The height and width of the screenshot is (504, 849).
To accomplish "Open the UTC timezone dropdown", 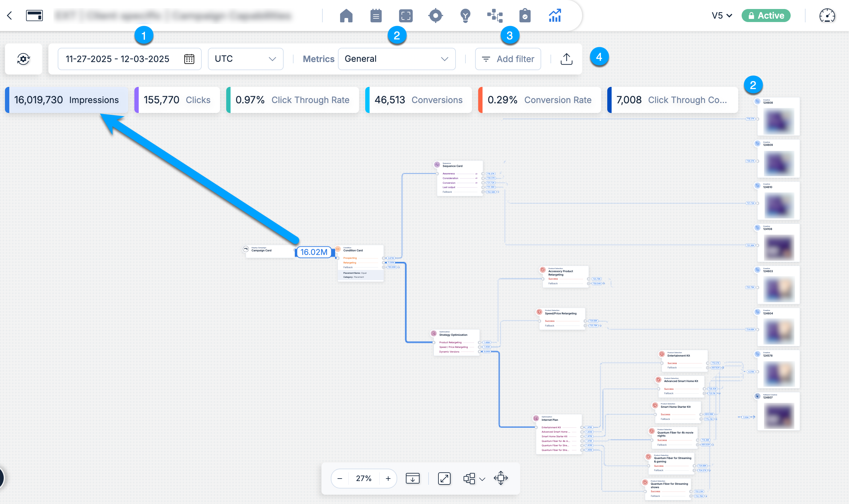I will click(245, 59).
